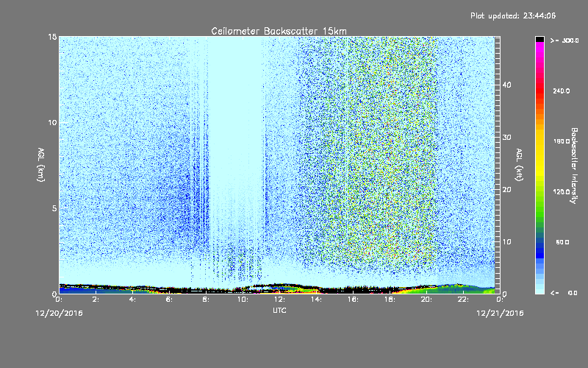Click the "40" kft altitude tick label

point(506,85)
